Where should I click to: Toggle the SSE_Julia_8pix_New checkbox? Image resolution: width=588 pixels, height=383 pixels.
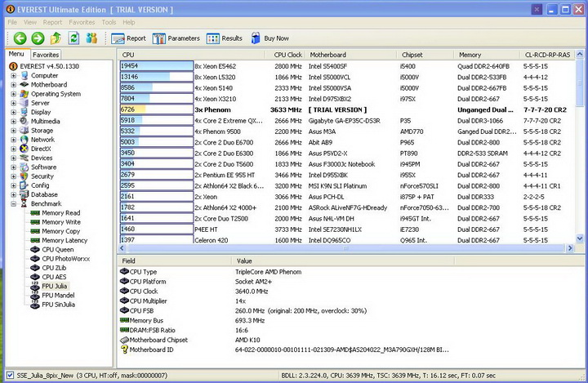(10, 375)
